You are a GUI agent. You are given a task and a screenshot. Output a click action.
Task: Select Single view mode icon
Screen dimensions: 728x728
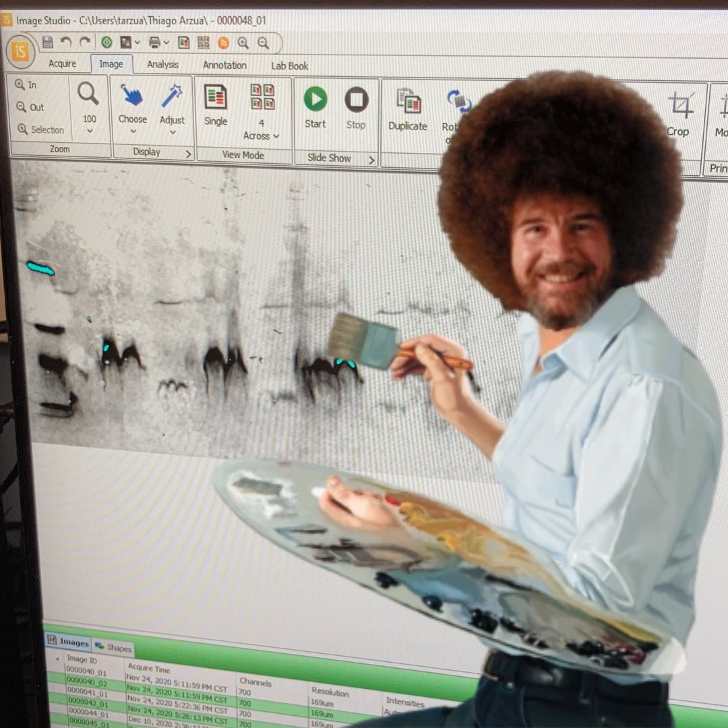(x=216, y=98)
